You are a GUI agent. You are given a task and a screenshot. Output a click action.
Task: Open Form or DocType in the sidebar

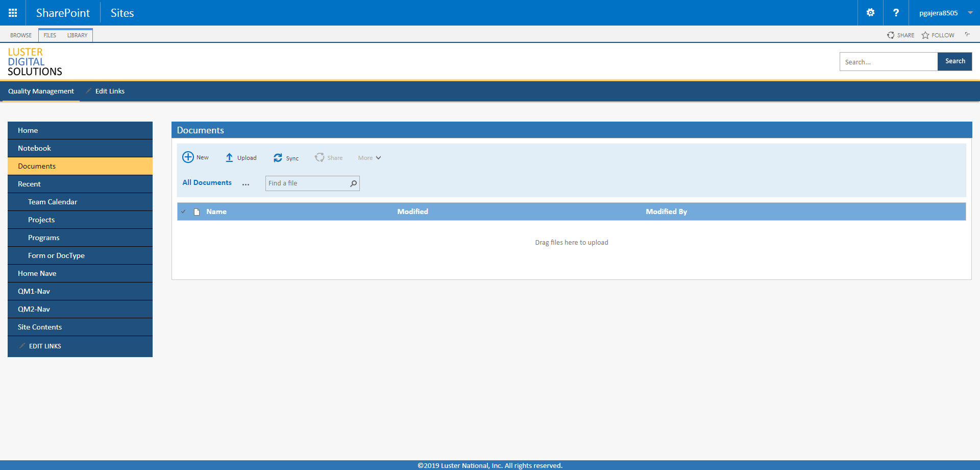point(80,255)
